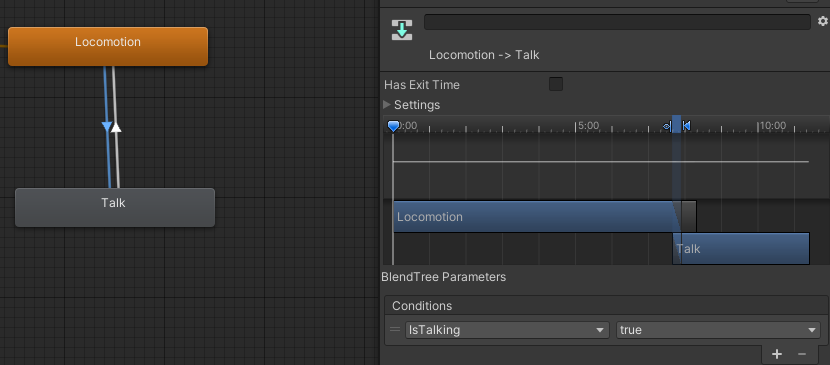This screenshot has width=830, height=365.
Task: Open the IsTalking parameter dropdown
Action: (x=507, y=330)
